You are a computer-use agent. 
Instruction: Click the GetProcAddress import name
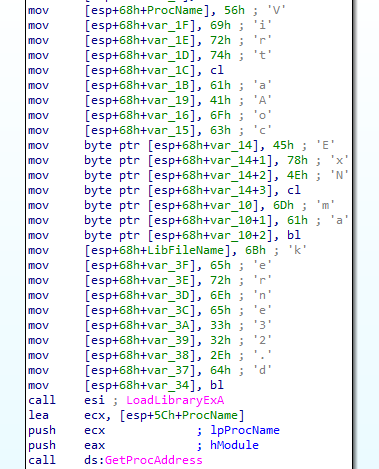click(154, 460)
